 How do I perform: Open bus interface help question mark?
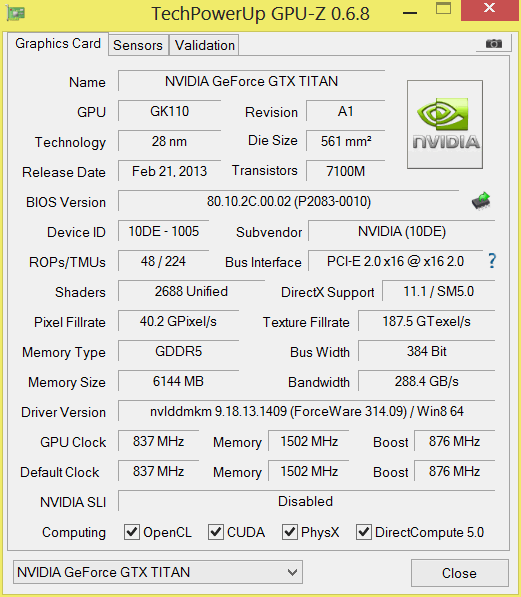coord(492,261)
